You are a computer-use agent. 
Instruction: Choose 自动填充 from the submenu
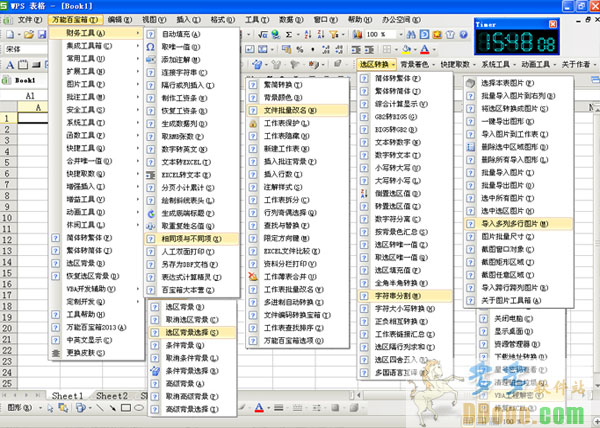[x=192, y=34]
